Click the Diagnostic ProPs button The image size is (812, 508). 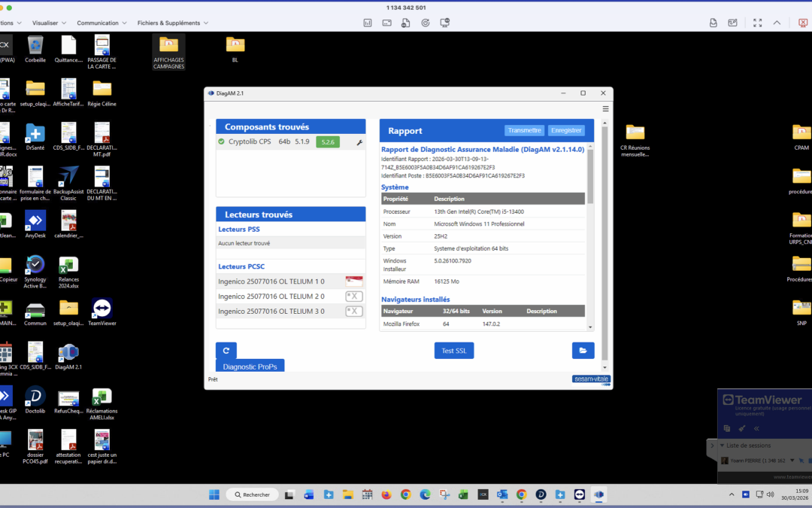point(250,367)
